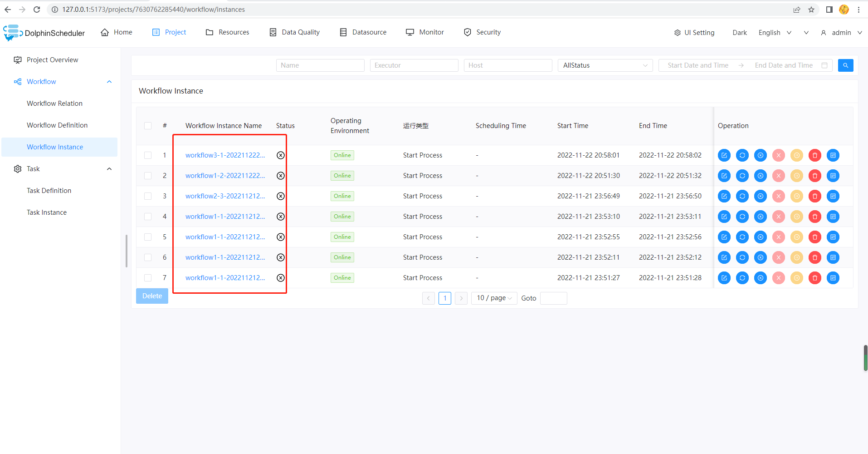
Task: Check the checkbox for row 4
Action: coord(148,217)
